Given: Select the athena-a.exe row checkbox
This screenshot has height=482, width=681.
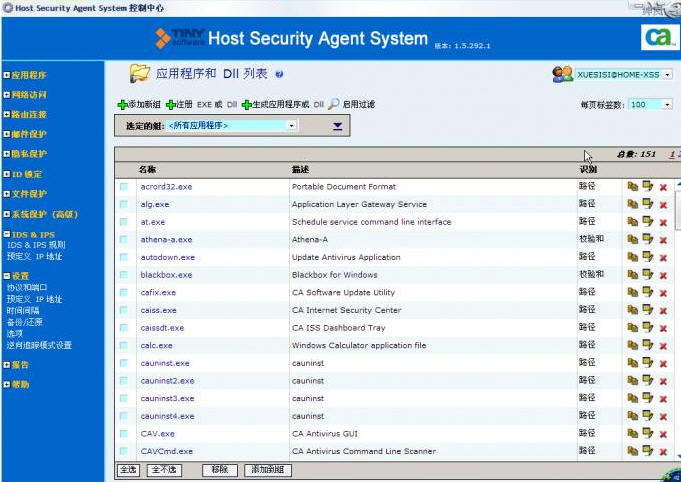Looking at the screenshot, I should tap(124, 240).
